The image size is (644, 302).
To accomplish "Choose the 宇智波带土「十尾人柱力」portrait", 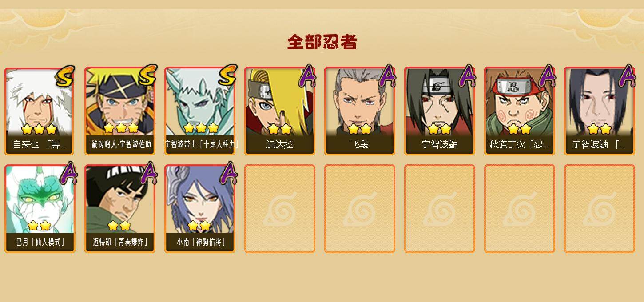I will click(x=200, y=111).
